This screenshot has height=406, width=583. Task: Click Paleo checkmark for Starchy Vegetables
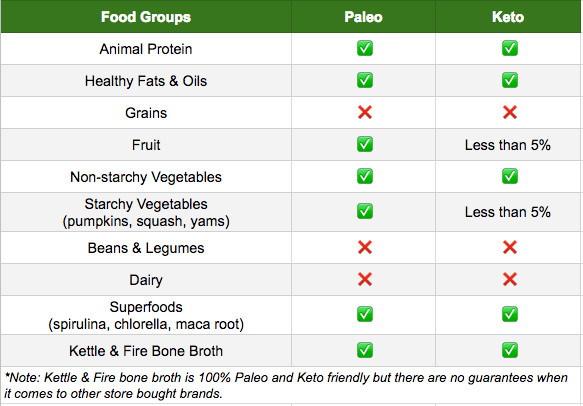[x=365, y=211]
